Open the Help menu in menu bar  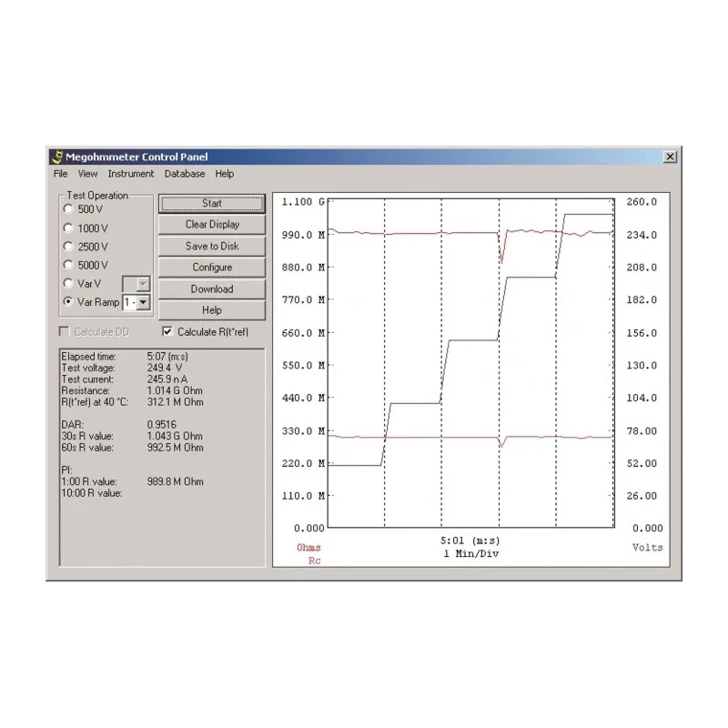click(x=224, y=174)
